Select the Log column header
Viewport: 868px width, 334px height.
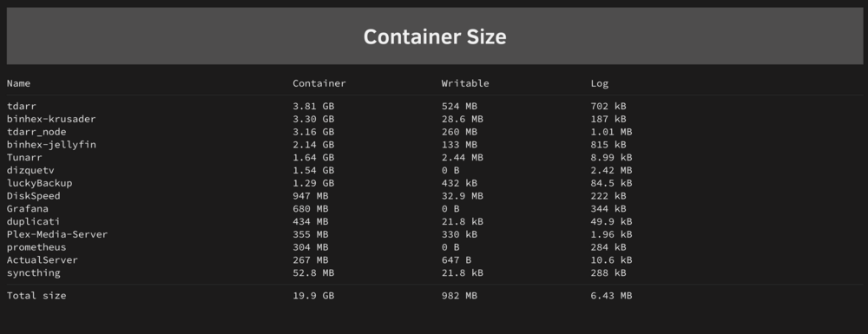[x=599, y=84]
